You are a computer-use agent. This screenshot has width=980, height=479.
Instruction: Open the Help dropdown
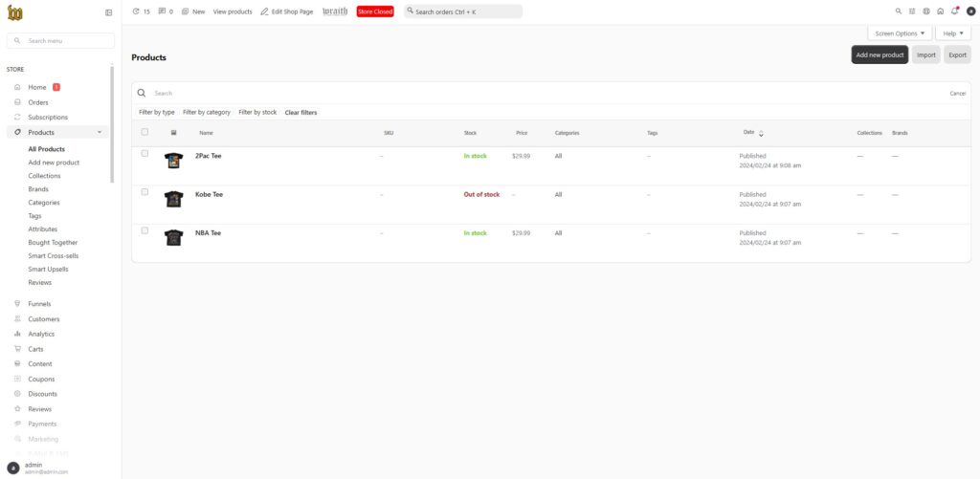coord(953,33)
